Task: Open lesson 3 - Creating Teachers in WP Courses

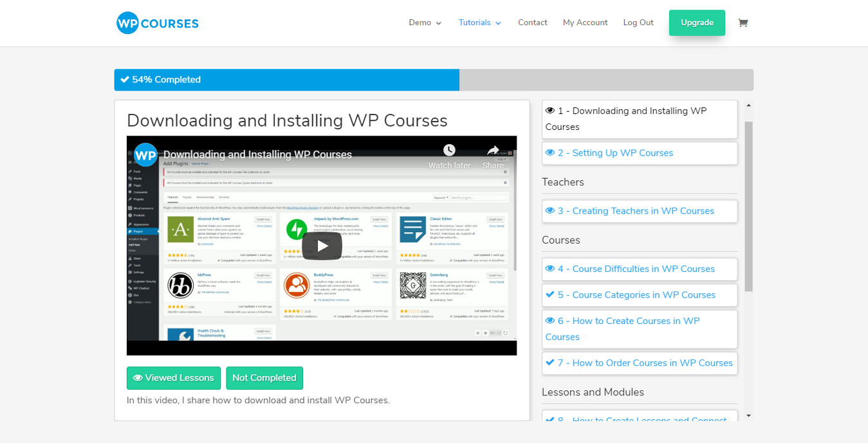Action: coord(640,211)
